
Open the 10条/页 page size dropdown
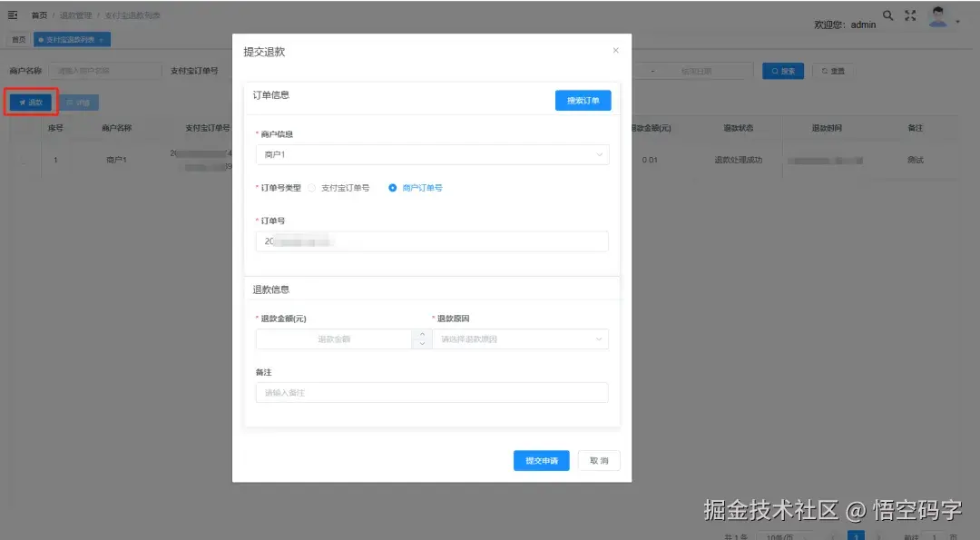(785, 535)
